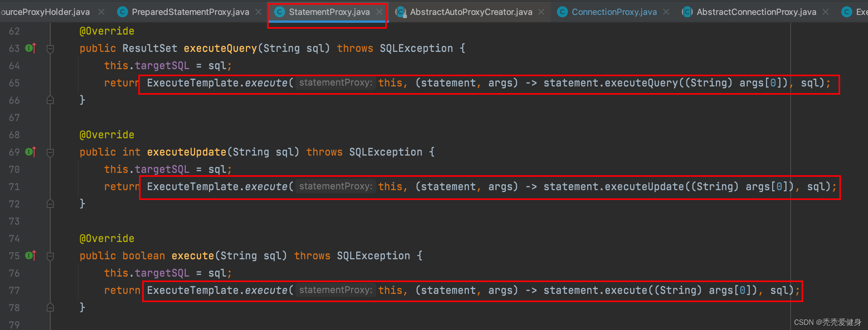
Task: Collapse the executeUpdate method fold on line 69
Action: click(50, 152)
